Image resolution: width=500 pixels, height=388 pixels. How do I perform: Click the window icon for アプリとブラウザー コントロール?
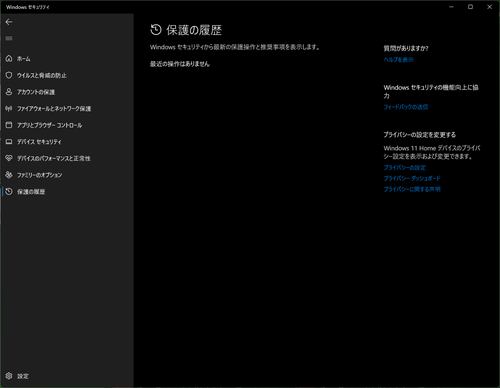9,125
